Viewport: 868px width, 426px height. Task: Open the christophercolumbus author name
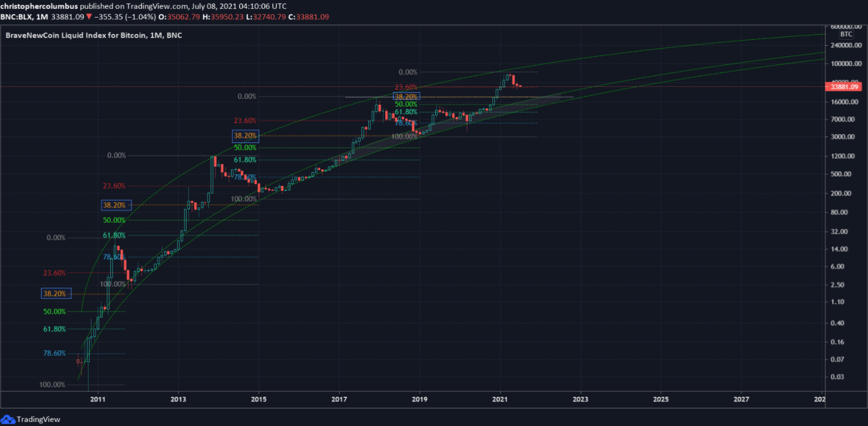(39, 6)
